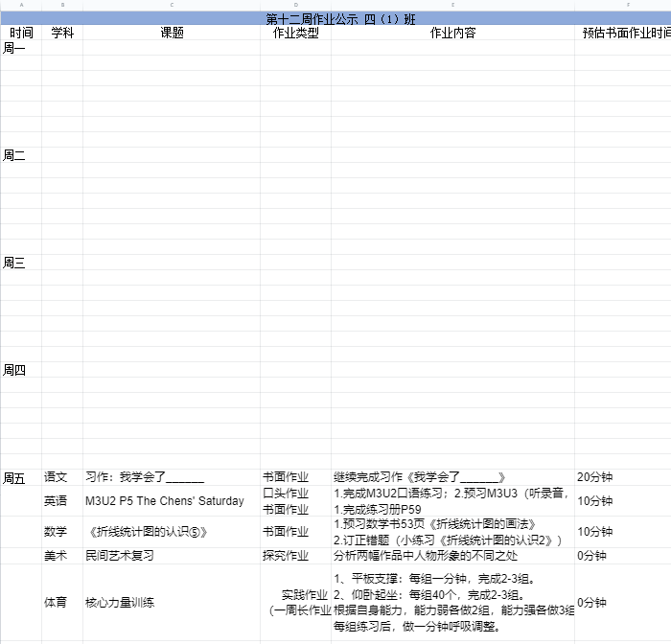This screenshot has height=644, width=671.
Task: Click the cell starting 1、平板支撑
Action: [452, 603]
